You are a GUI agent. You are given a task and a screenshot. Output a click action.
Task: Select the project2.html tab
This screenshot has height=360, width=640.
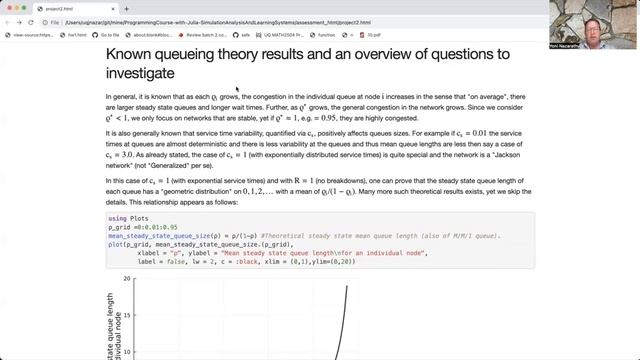click(77, 9)
